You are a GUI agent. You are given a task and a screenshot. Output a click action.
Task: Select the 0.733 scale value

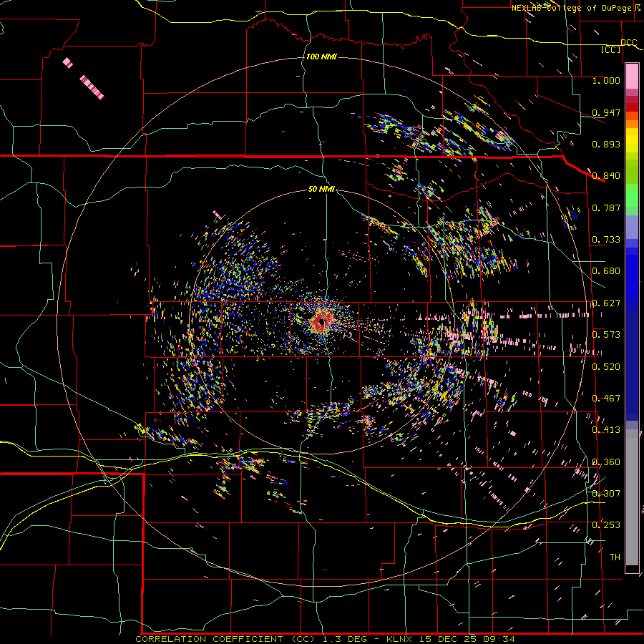click(606, 239)
